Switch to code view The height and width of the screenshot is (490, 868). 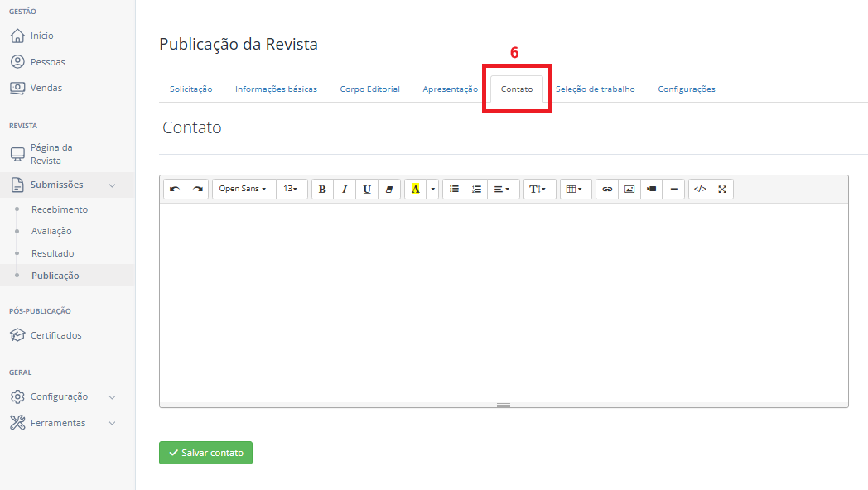tap(700, 190)
